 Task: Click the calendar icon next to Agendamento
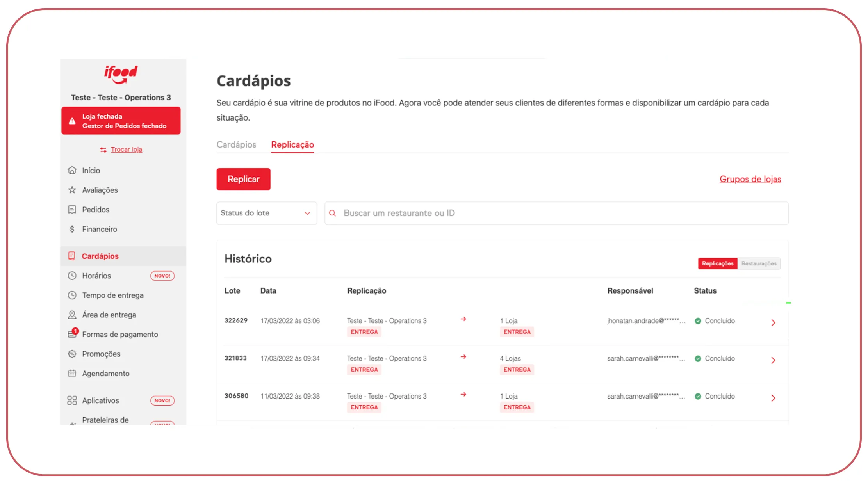[72, 373]
